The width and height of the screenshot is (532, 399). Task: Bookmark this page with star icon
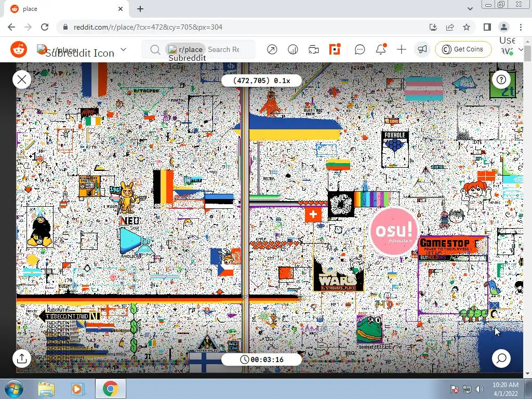(x=467, y=27)
